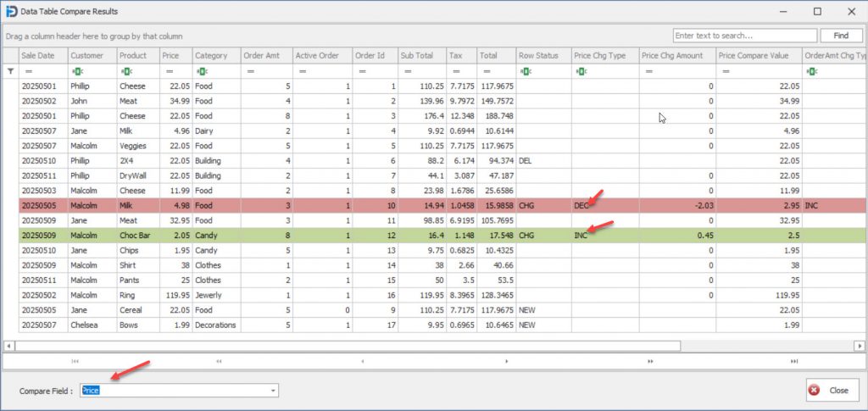Click the horizontal scrollbar right arrow
Screen dimensions: 868x411
[860, 346]
